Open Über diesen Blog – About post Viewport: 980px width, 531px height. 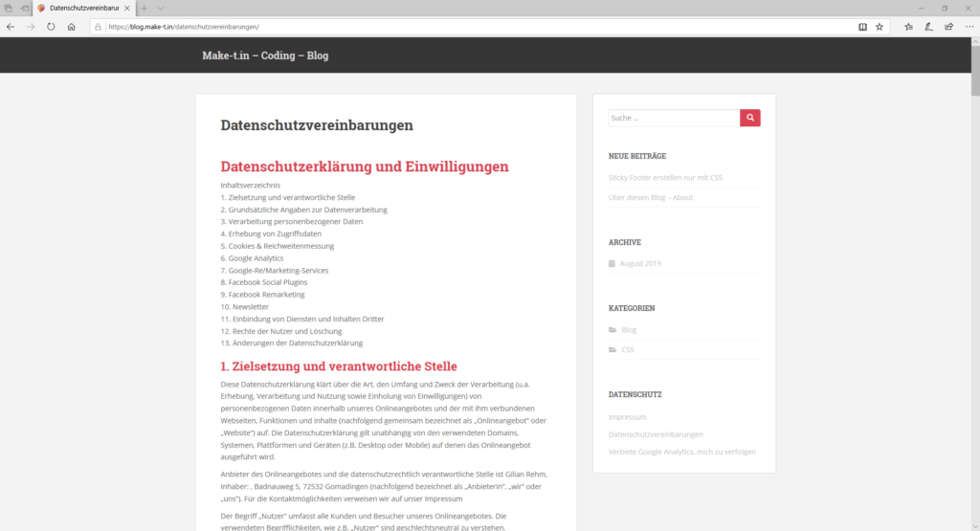click(650, 197)
